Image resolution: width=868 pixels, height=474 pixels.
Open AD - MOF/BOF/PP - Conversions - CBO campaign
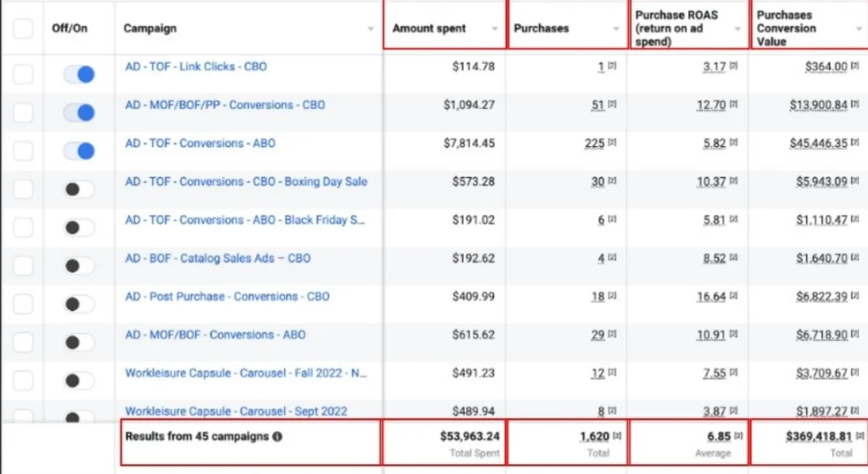224,105
